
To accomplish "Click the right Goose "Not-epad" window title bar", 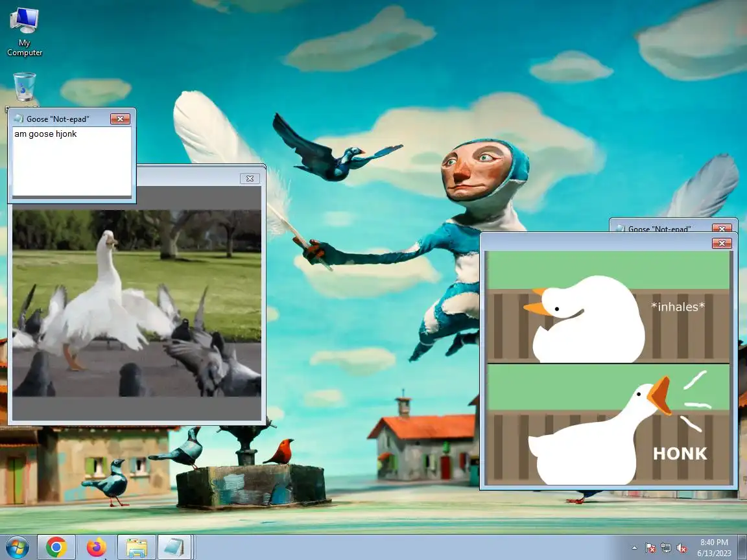I will [x=674, y=226].
